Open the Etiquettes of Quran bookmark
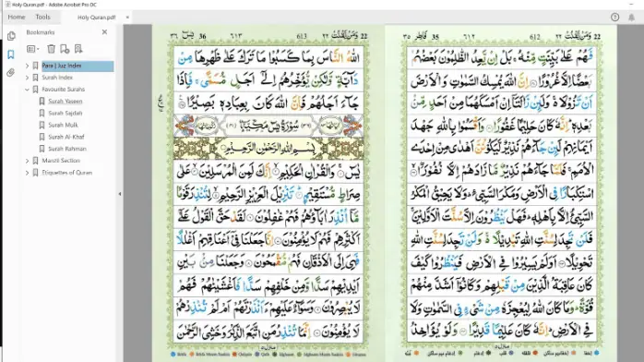The image size is (644, 362). (67, 173)
